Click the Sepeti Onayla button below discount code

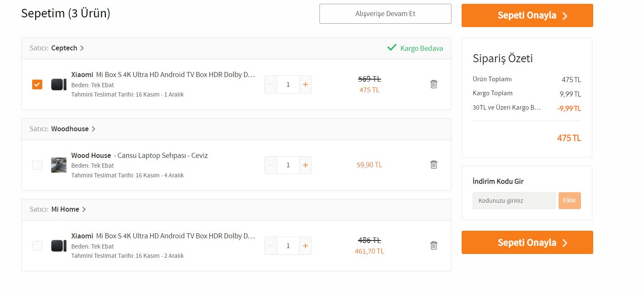[x=527, y=243]
